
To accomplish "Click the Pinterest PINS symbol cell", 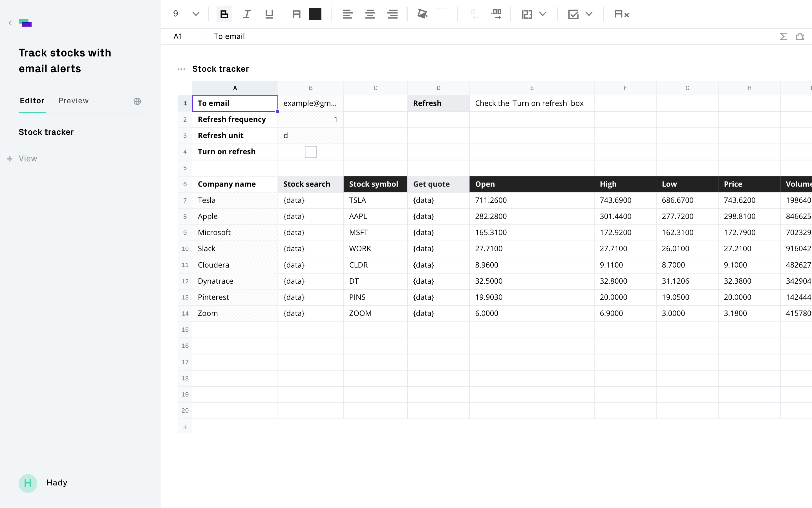I will 376,297.
